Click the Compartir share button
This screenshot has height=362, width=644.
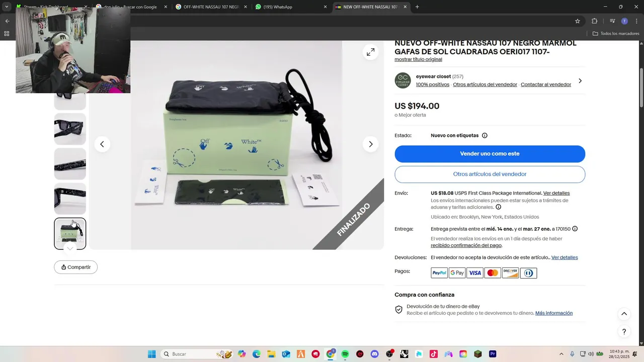coord(76,267)
